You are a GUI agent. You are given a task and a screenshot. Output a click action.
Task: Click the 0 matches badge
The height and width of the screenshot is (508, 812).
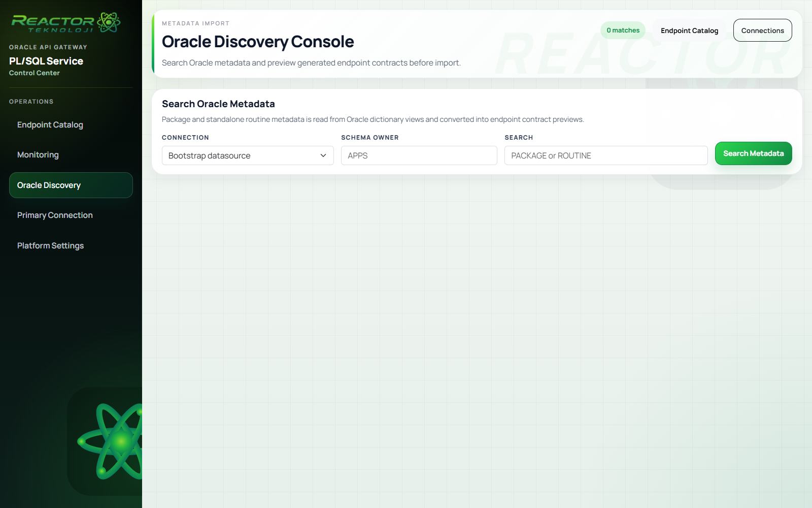(x=623, y=30)
